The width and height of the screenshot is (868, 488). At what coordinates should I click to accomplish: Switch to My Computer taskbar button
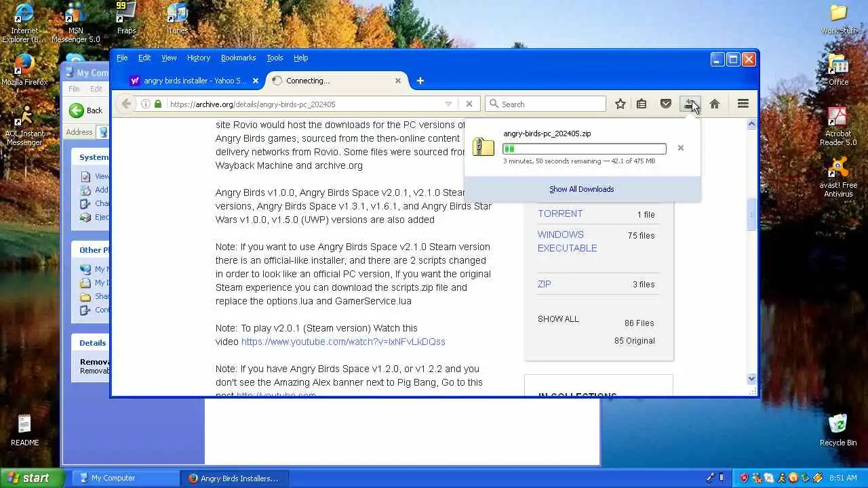tap(125, 478)
